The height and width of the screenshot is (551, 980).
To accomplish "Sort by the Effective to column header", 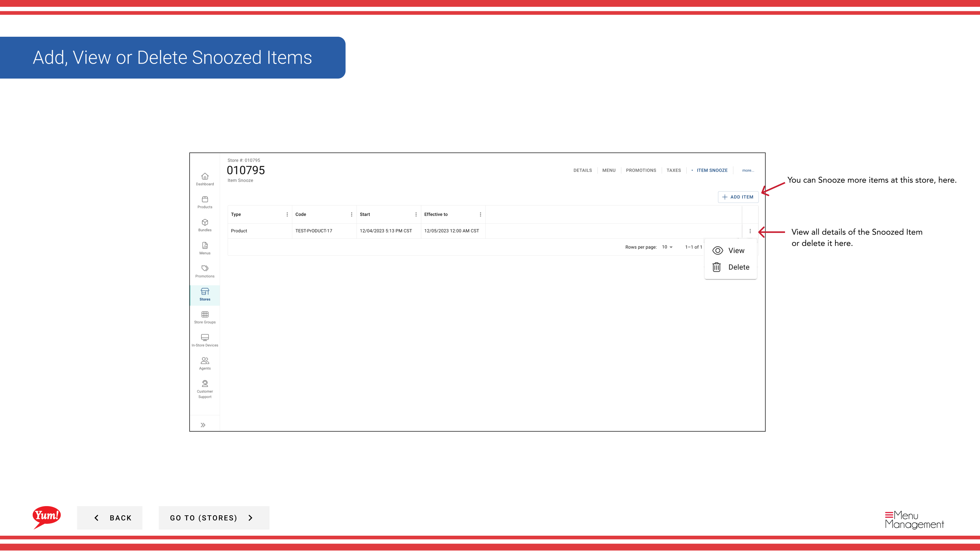I will point(436,215).
